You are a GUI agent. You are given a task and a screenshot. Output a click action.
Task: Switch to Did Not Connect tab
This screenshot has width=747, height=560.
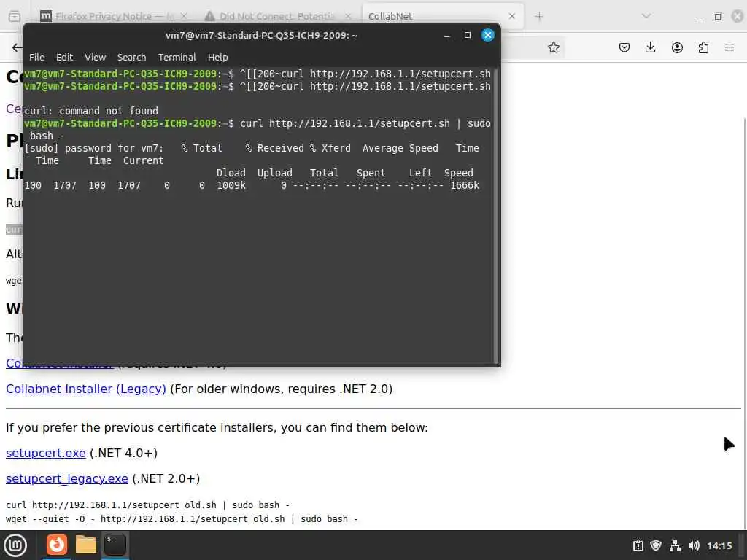pyautogui.click(x=277, y=16)
